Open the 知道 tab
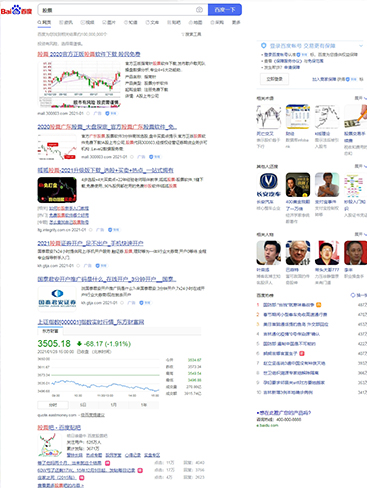The width and height of the screenshot is (367, 488). point(131,22)
